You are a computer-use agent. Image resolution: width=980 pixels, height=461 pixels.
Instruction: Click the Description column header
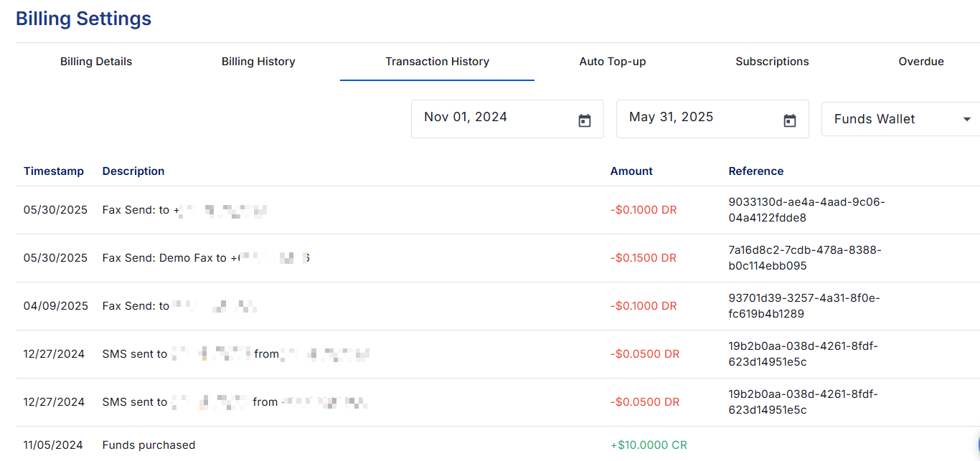(x=133, y=171)
